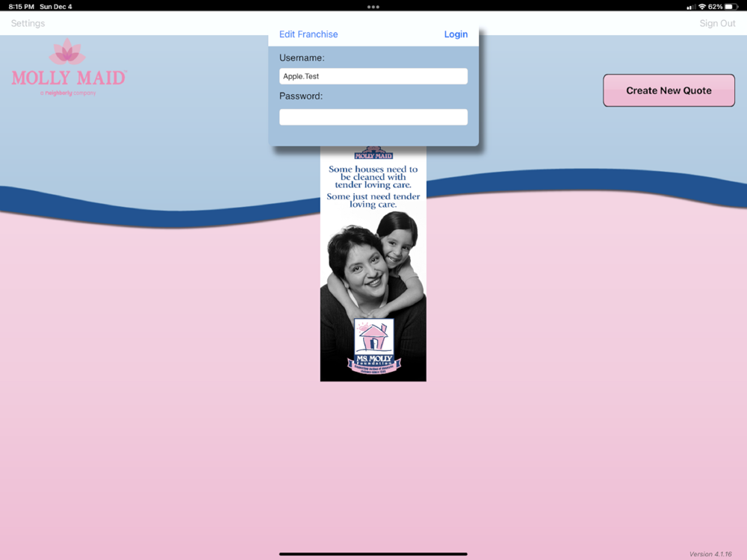Tap the Login button
This screenshot has width=747, height=560.
[x=456, y=34]
